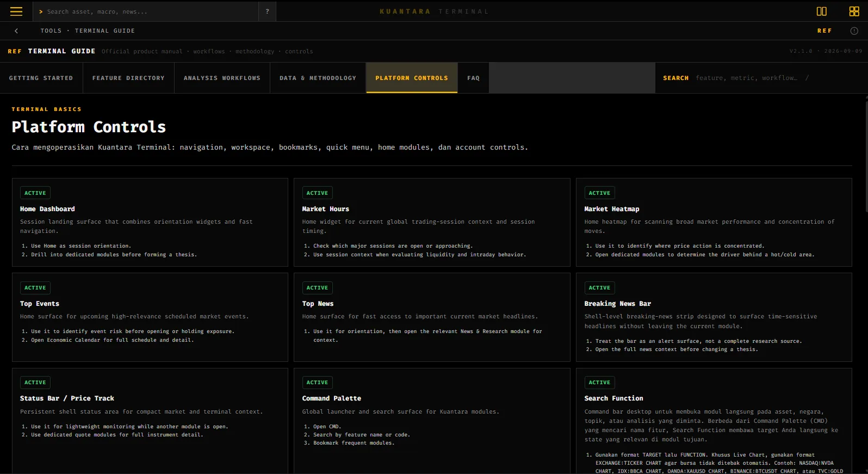Click the KUANTARA TERMINAL logo
This screenshot has height=474, width=868.
coord(434,11)
